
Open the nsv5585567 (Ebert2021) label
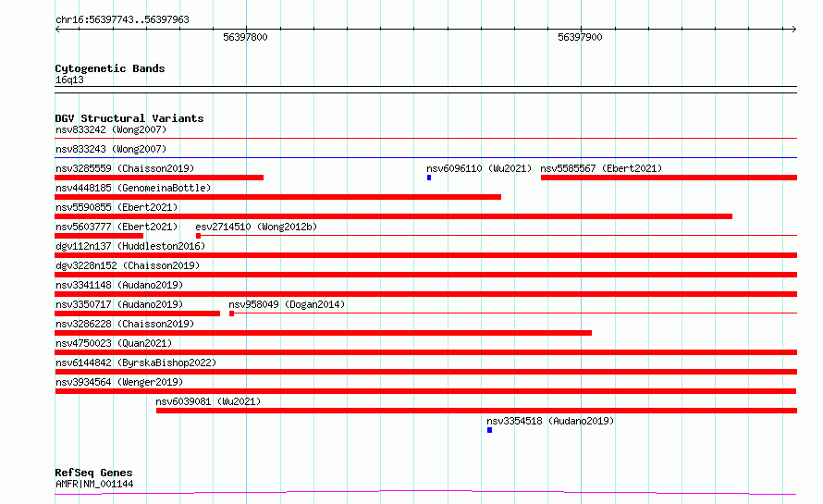click(x=601, y=168)
